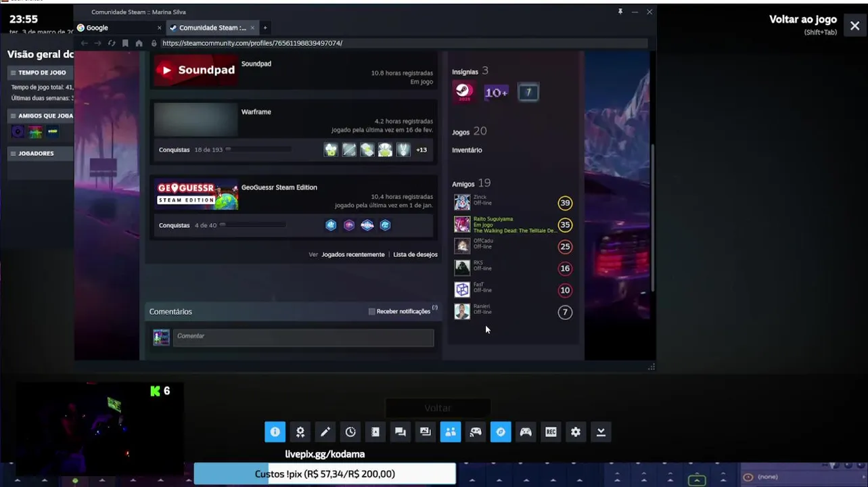The image size is (868, 487).
Task: Enable the Receber notificações checkbox
Action: (371, 311)
